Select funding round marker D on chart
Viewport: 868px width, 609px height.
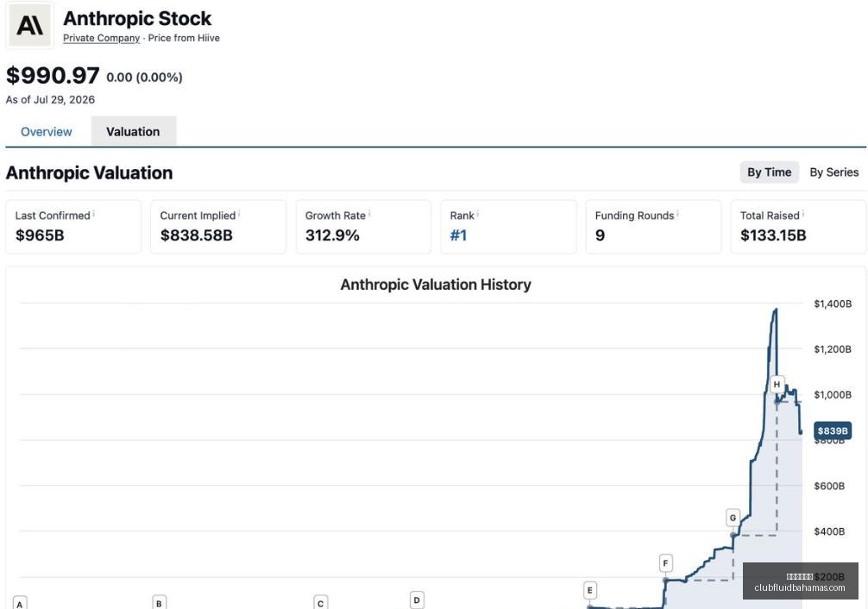click(417, 600)
